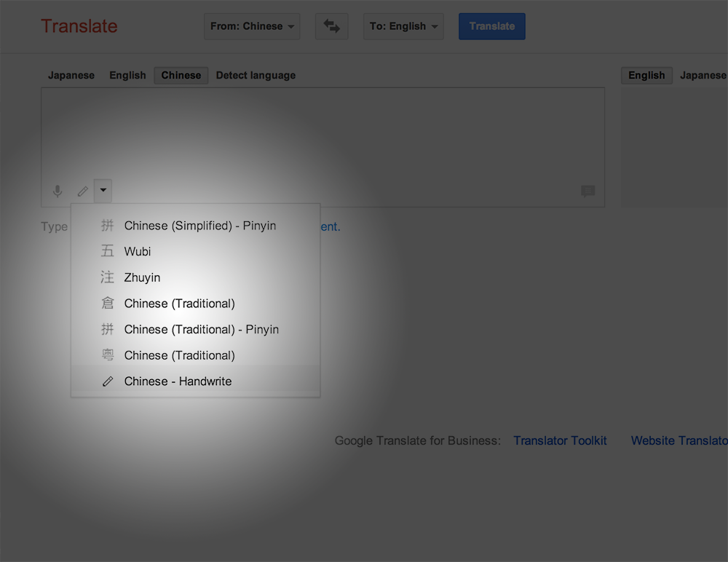Switch source language to Japanese tab
Viewport: 728px width, 562px height.
click(71, 75)
